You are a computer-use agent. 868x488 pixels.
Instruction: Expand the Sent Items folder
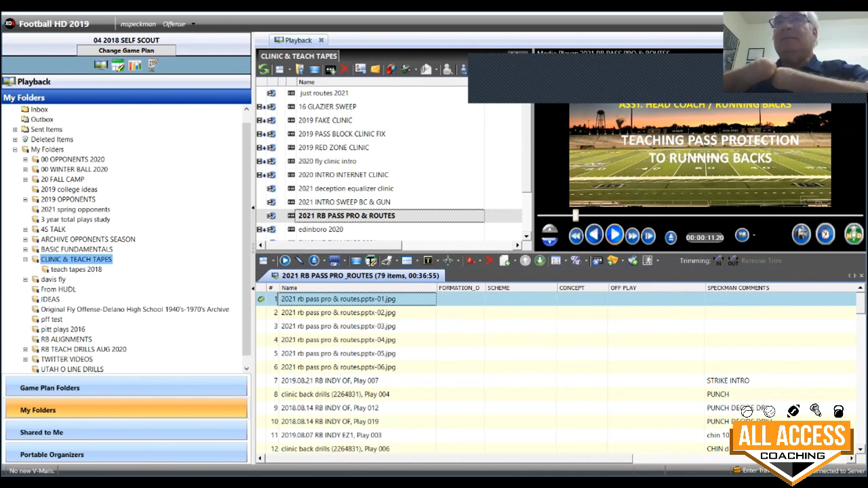[x=15, y=129]
